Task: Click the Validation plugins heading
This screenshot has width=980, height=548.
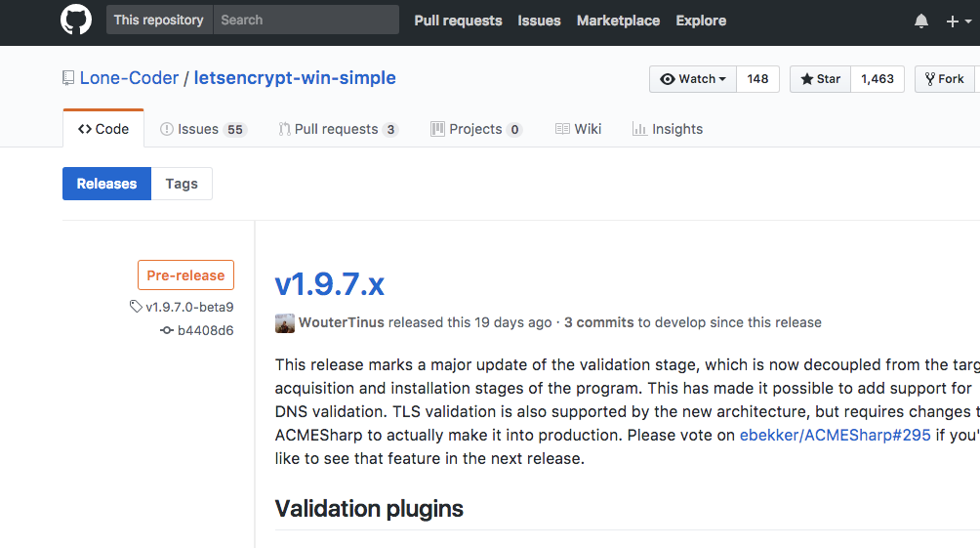Action: [x=369, y=509]
